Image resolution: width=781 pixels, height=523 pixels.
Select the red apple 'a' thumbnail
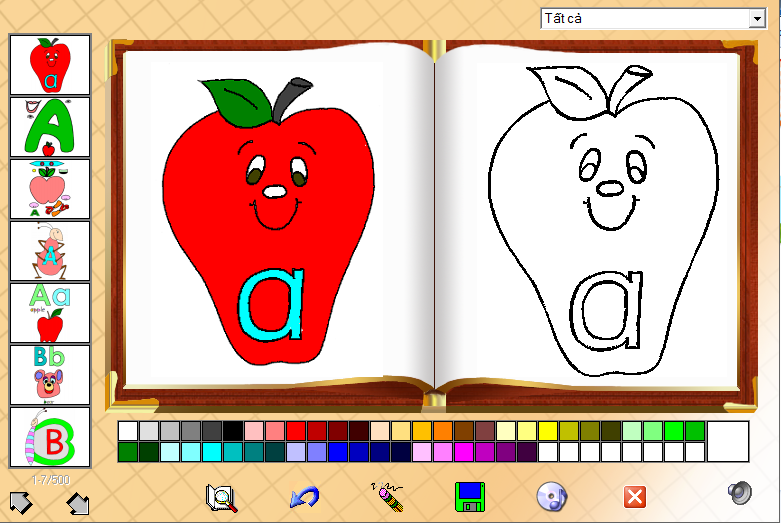pos(50,65)
